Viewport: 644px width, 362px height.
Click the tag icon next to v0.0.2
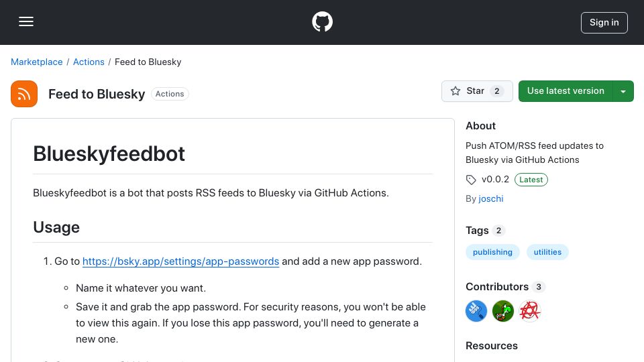471,180
